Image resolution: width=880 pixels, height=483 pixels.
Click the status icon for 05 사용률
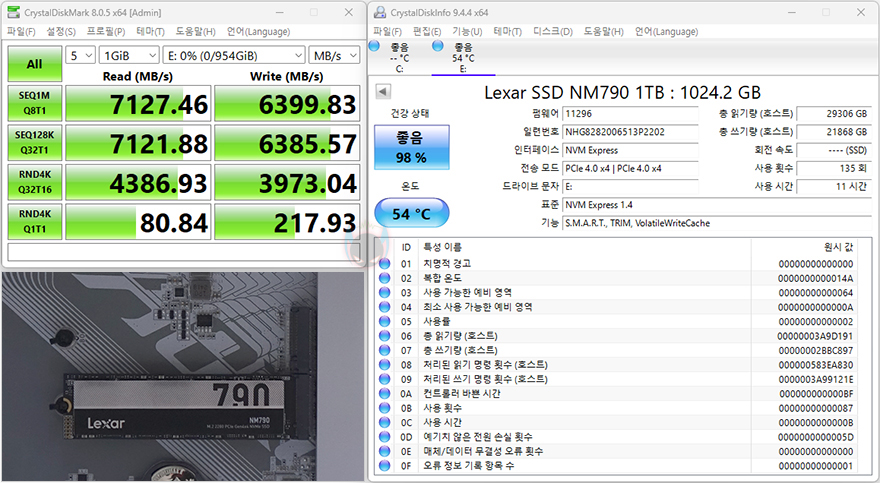384,321
